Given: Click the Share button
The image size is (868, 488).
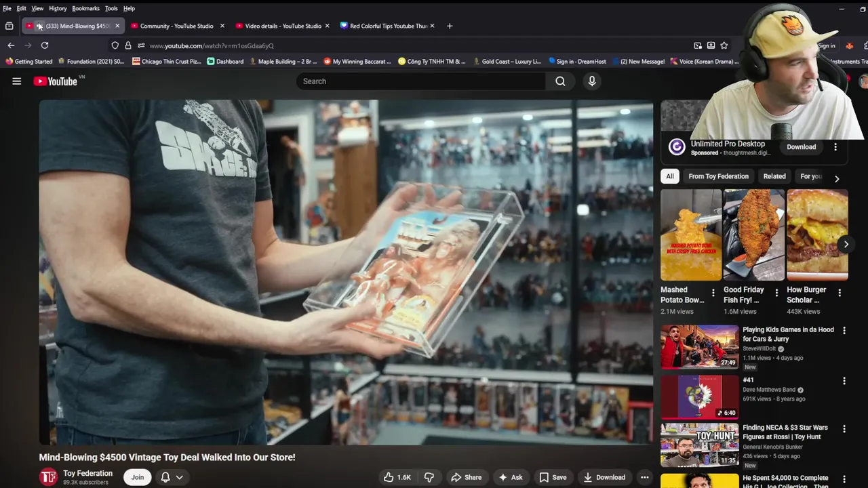Looking at the screenshot, I should click(x=466, y=477).
